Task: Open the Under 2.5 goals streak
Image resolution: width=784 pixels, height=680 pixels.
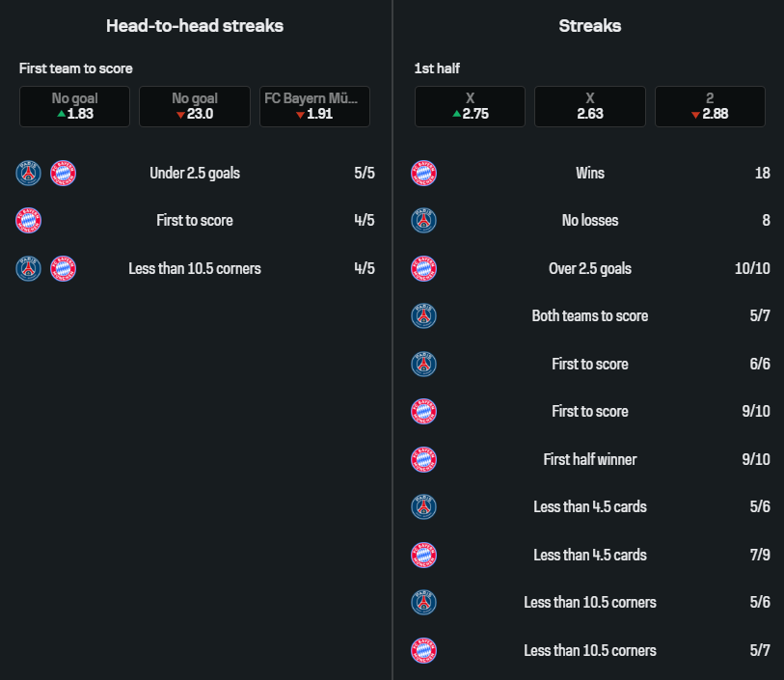Action: 195,174
